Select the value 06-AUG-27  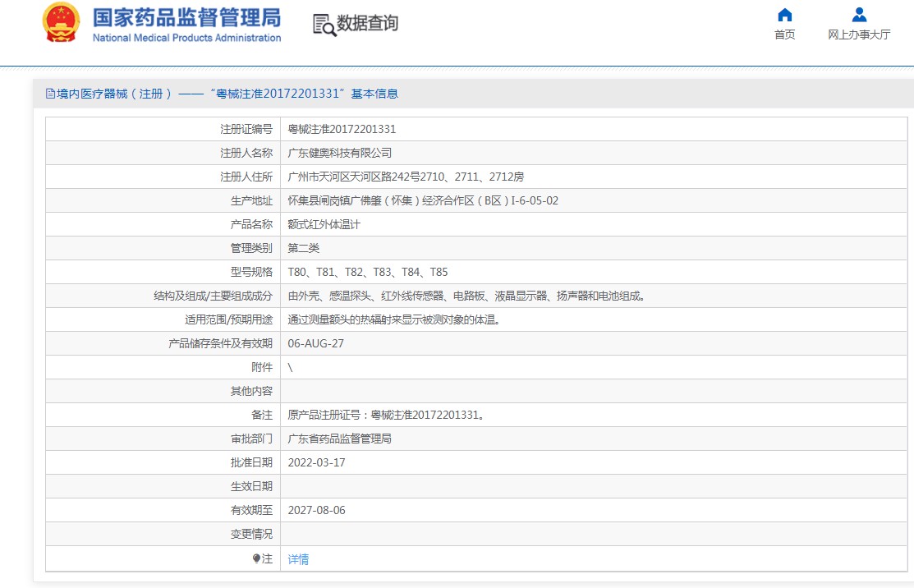316,344
